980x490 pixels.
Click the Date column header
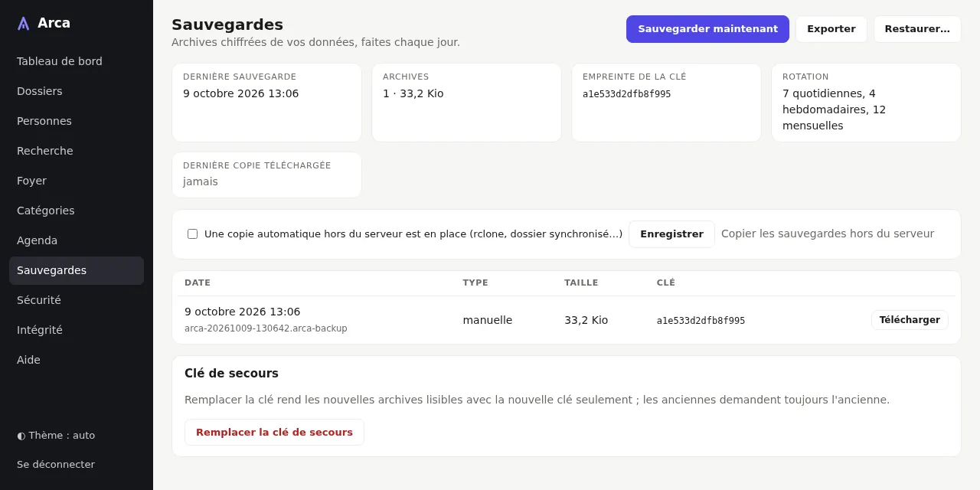pyautogui.click(x=198, y=283)
